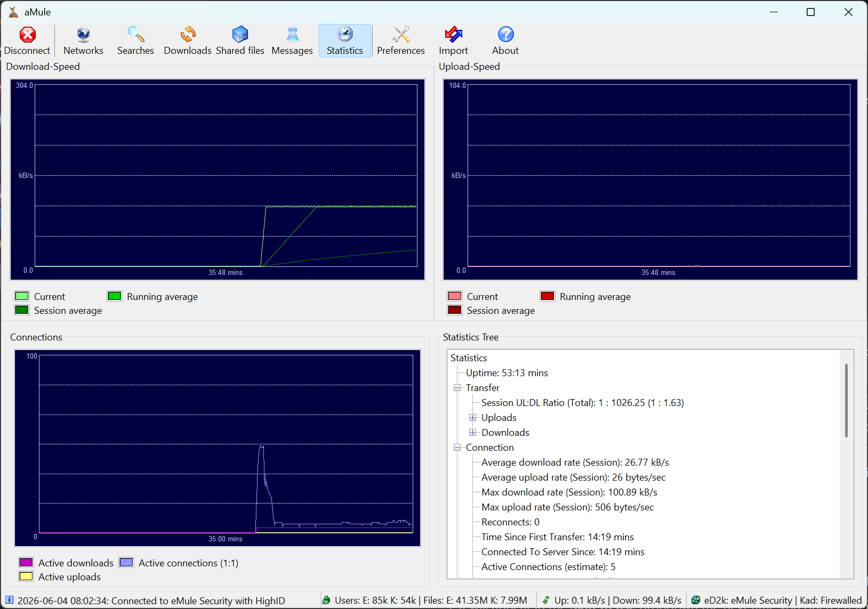Select Connected To Server Since row
868x609 pixels.
point(562,552)
